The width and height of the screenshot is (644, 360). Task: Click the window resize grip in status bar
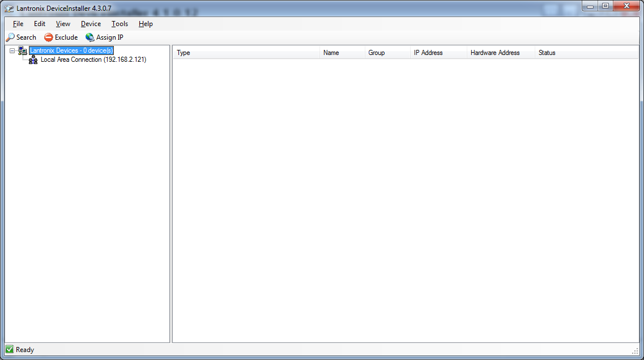click(635, 350)
